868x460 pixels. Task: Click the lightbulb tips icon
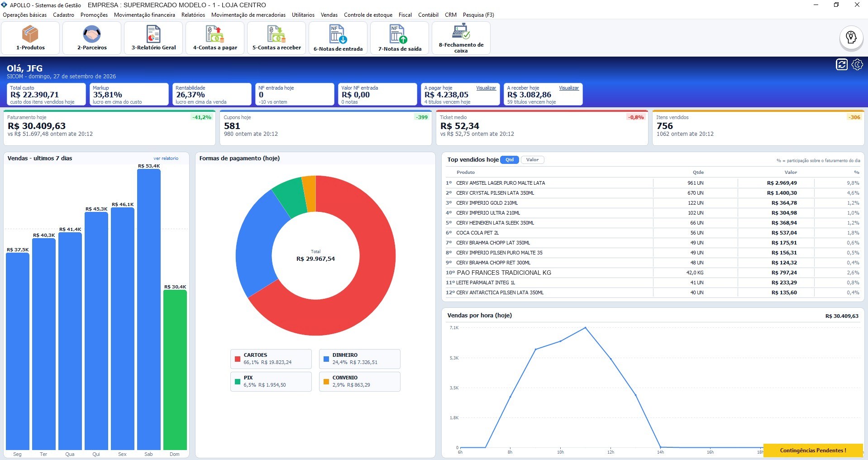851,37
